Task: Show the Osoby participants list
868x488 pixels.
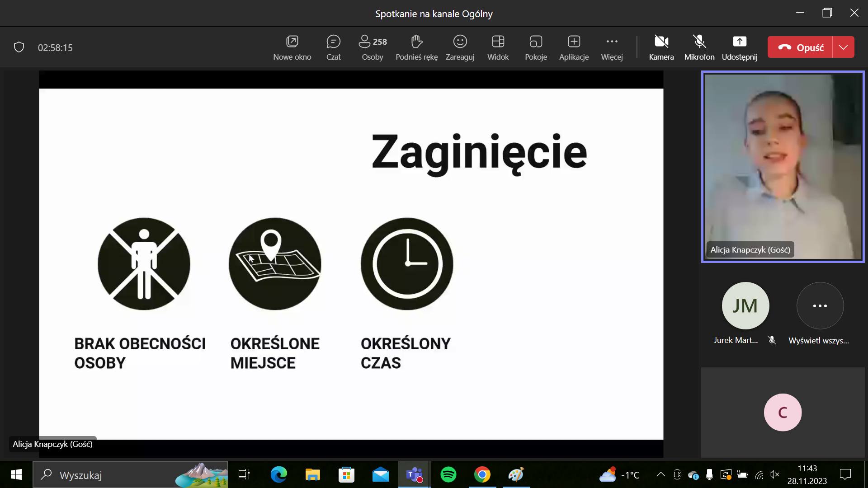Action: coord(373,47)
